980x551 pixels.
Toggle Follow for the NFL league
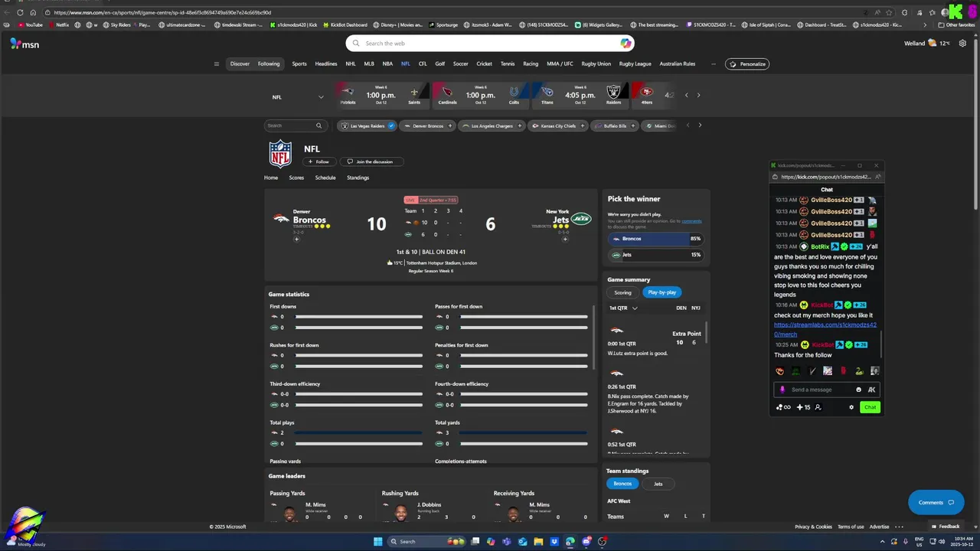click(318, 161)
